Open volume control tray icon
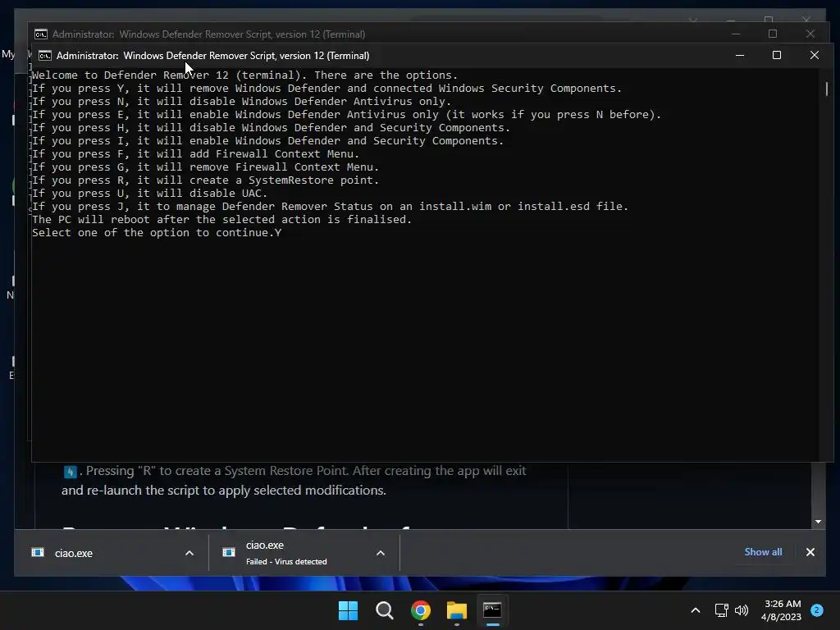840x630 pixels. 742,610
